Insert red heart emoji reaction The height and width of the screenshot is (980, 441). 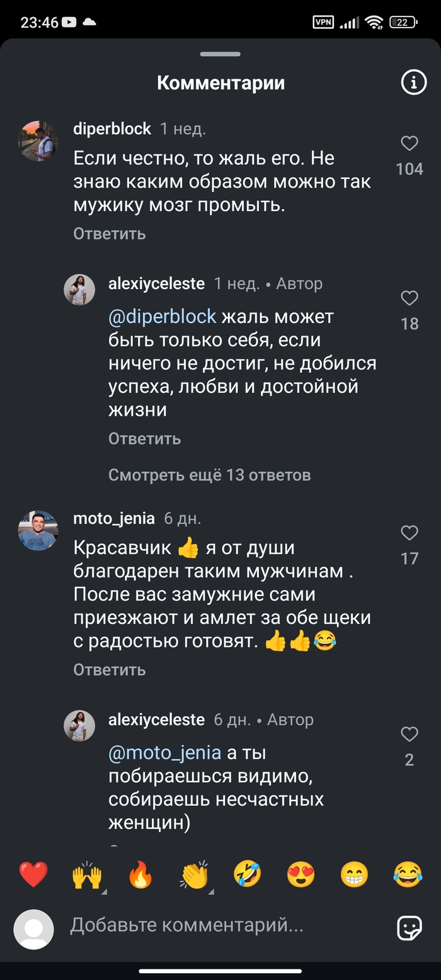click(33, 875)
